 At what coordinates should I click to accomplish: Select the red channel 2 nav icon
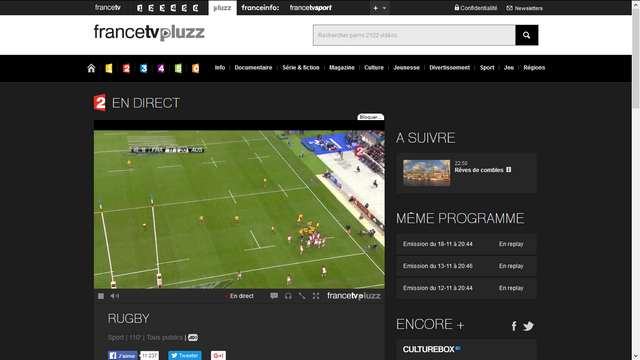click(126, 68)
